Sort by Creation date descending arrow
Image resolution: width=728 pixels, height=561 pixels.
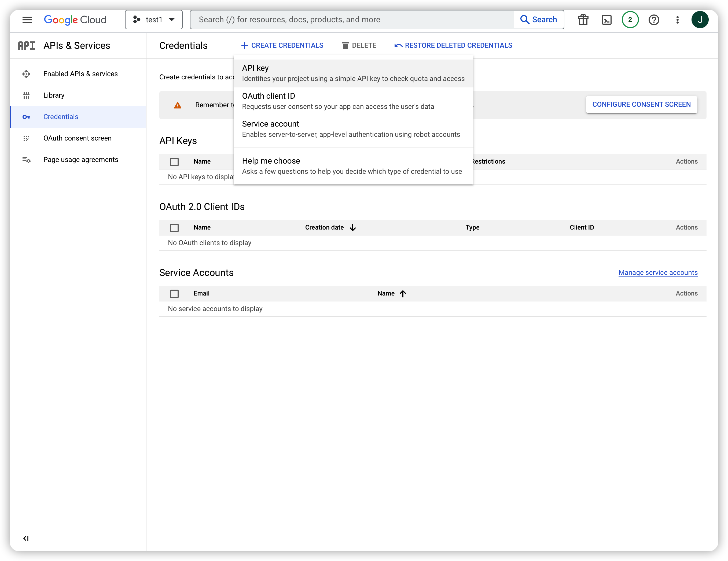point(353,228)
